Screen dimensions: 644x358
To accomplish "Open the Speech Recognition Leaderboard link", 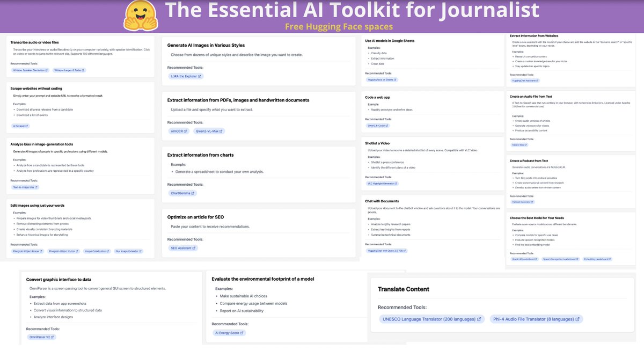I will [561, 259].
